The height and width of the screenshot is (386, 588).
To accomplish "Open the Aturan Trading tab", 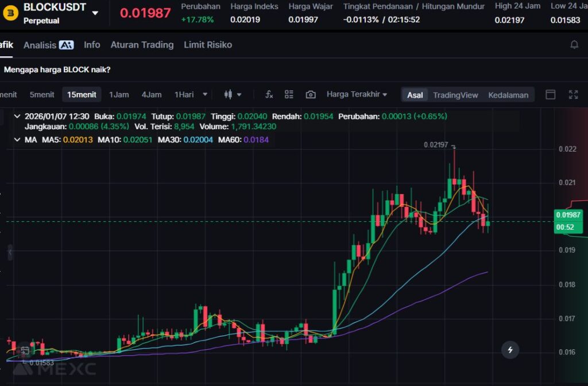I will click(x=142, y=45).
